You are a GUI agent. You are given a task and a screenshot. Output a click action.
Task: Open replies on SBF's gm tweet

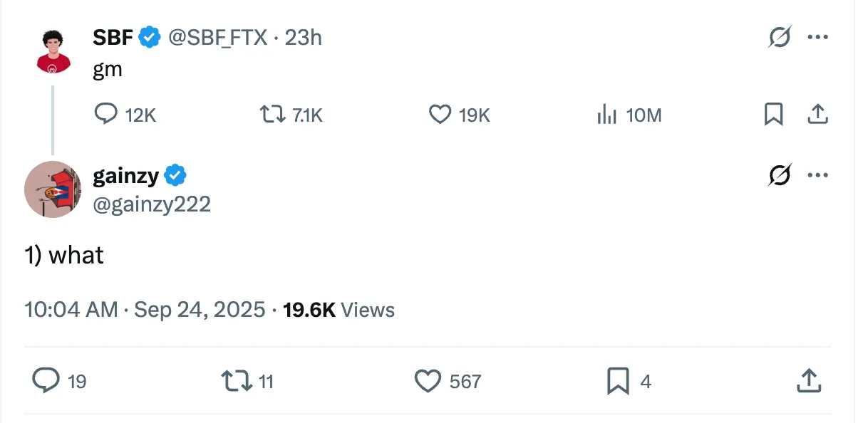tap(125, 114)
